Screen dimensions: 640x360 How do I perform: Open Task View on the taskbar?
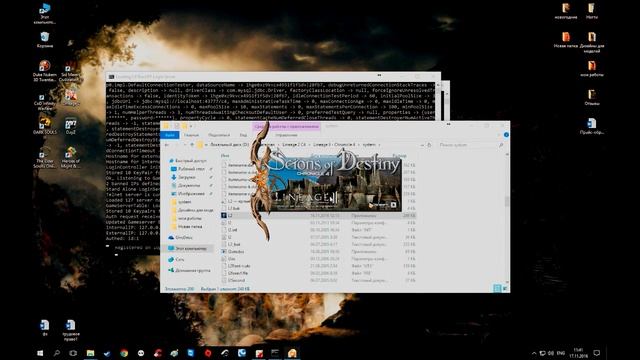(x=73, y=353)
